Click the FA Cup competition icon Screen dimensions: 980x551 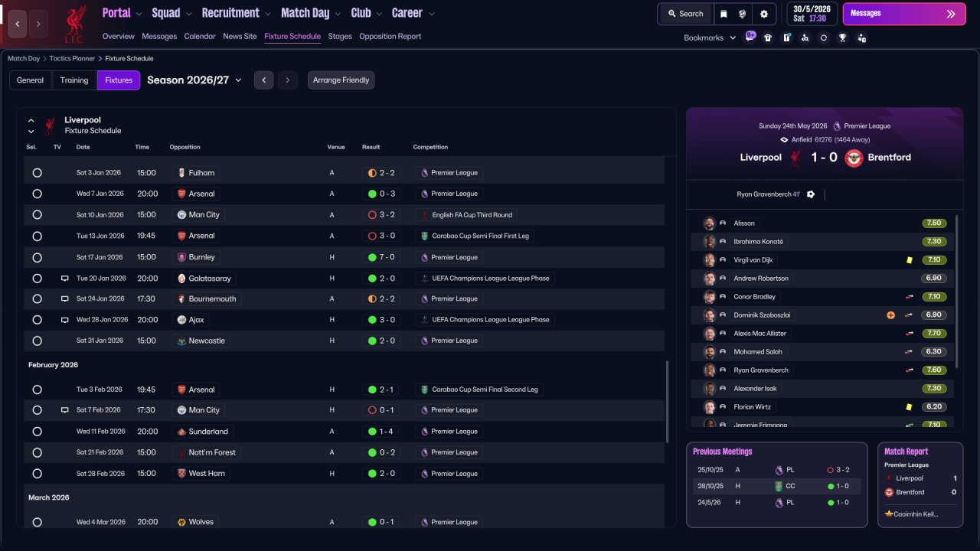coord(424,215)
